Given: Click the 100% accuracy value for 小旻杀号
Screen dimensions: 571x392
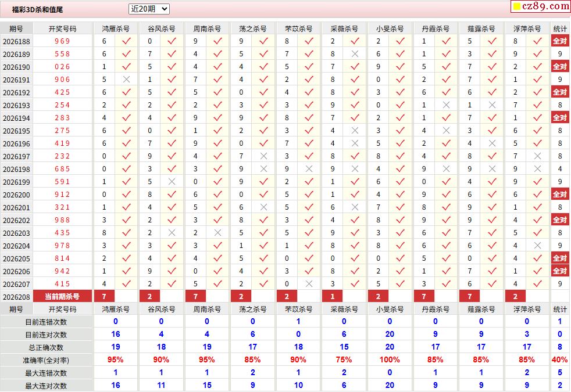Looking at the screenshot, I should coord(390,360).
